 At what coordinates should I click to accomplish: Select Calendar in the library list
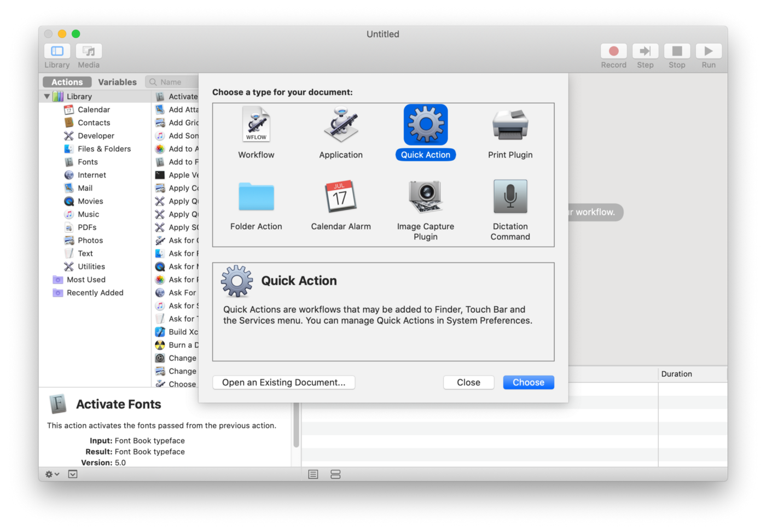tap(94, 109)
